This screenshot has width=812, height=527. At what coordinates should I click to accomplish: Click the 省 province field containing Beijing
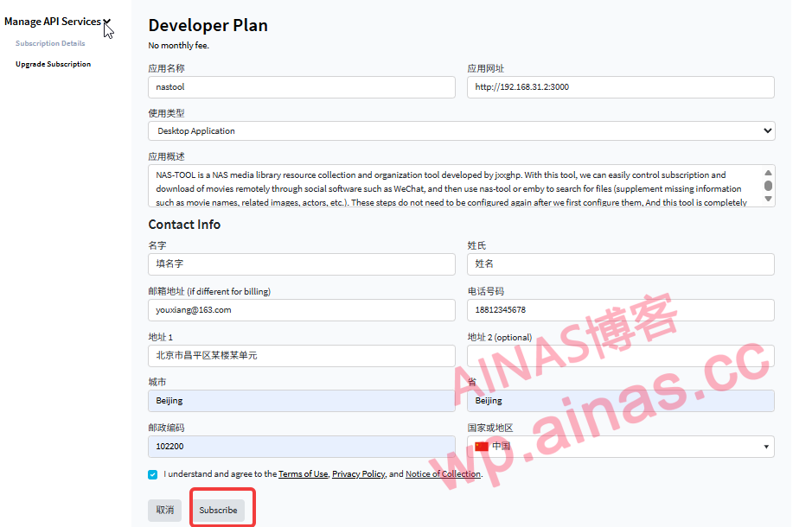[620, 401]
